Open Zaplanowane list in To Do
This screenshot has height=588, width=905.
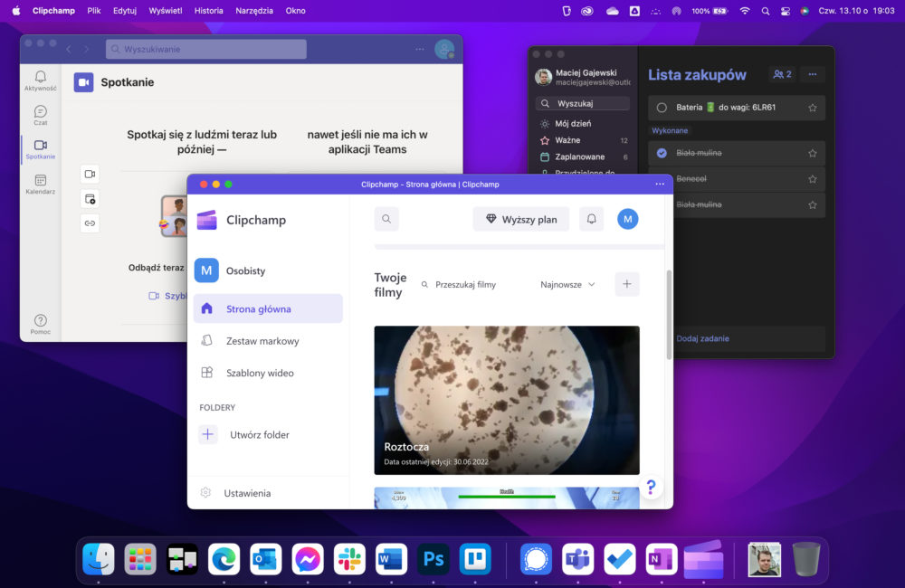coord(583,157)
